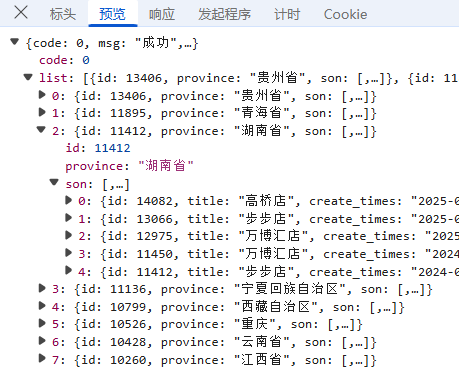
Task: Click the id: 11412 property line
Action: point(98,148)
